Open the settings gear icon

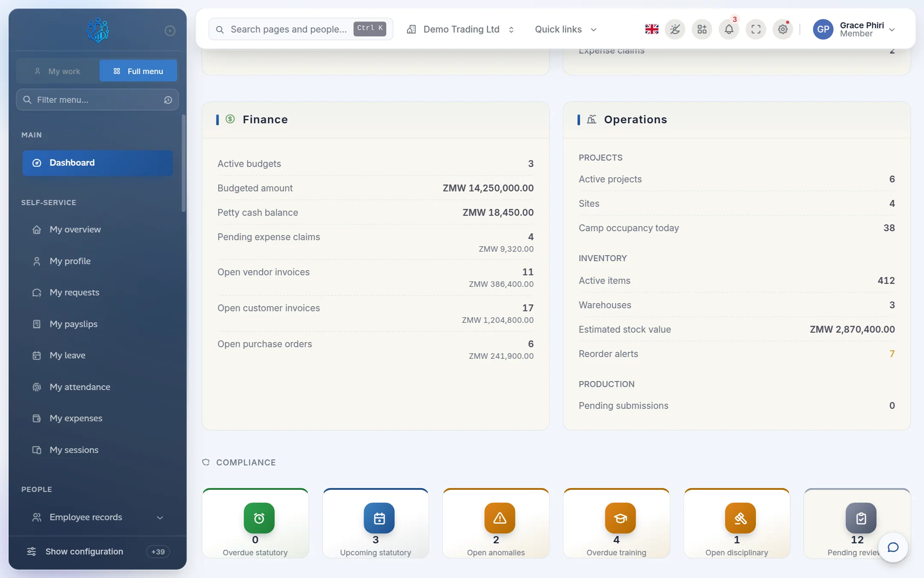pyautogui.click(x=783, y=29)
